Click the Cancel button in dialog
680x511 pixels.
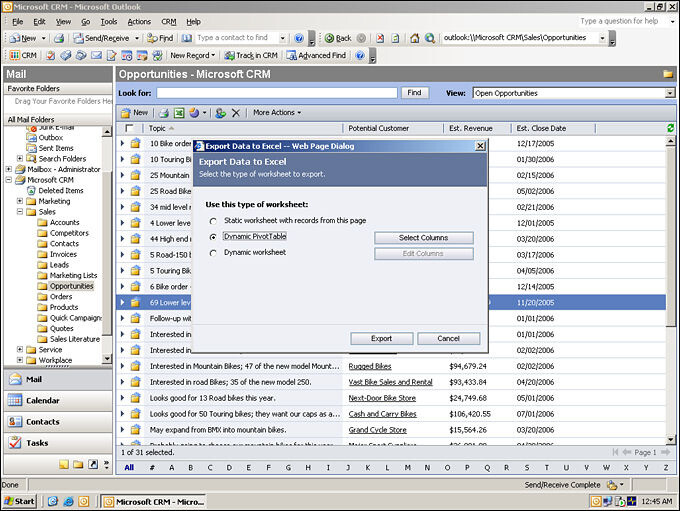coord(448,338)
